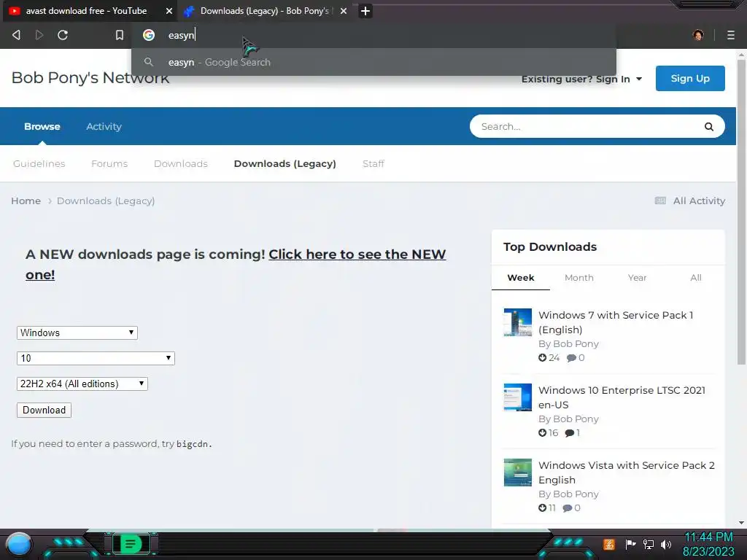Screen dimensions: 747x560
Task: Close the avast download free YouTube tab
Action: point(169,11)
